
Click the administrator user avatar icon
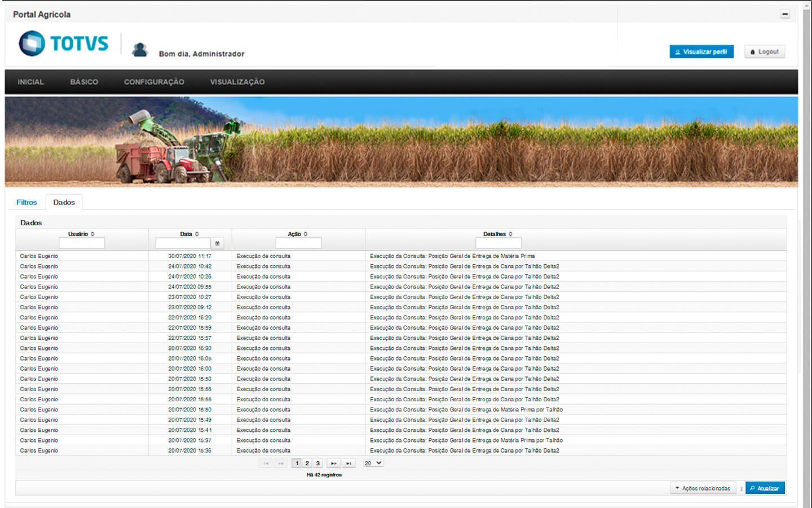139,50
